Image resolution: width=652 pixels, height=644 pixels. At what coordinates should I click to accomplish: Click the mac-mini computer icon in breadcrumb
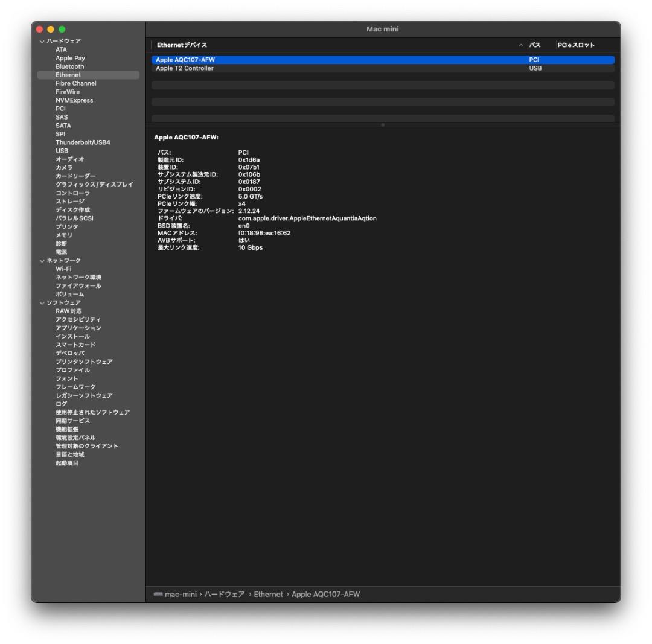(x=159, y=594)
